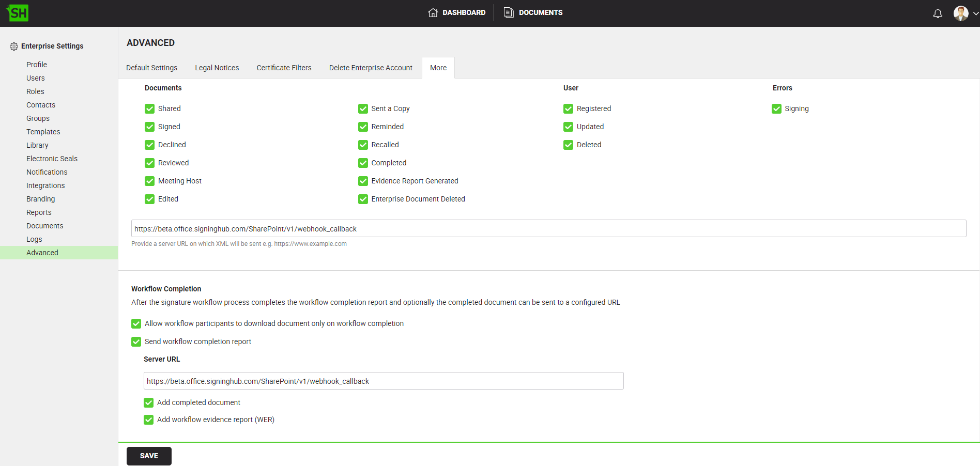Uncheck the Shared documents checkbox

click(x=150, y=108)
